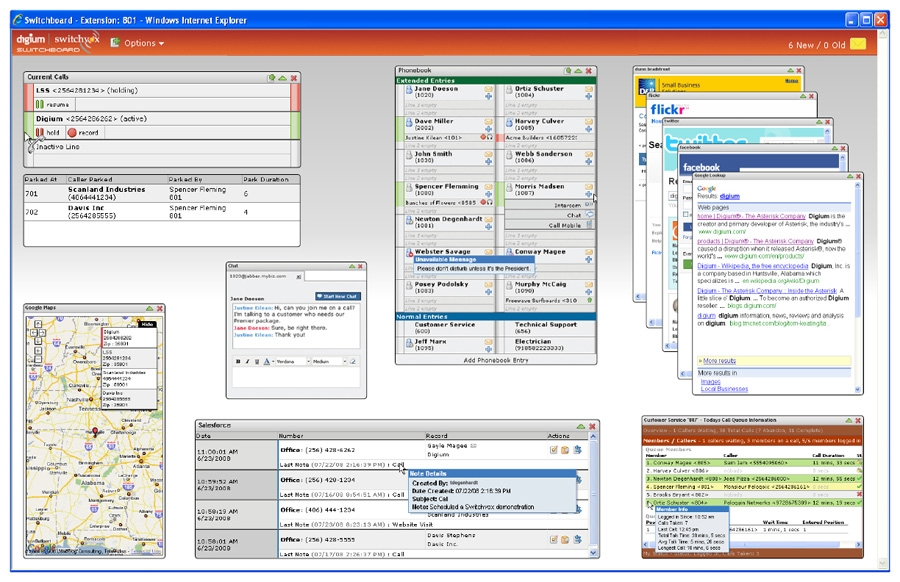Collapse the Google Maps panel
Image resolution: width=900 pixels, height=582 pixels.
tap(149, 308)
